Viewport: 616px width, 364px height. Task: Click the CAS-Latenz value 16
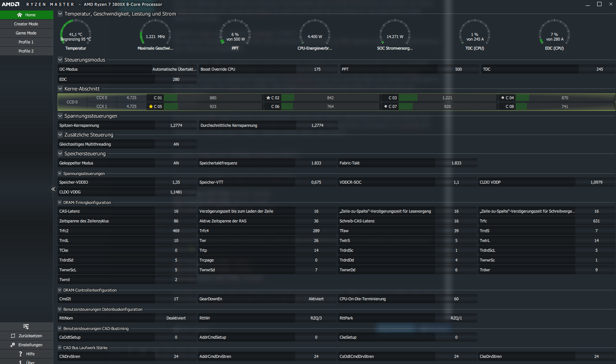[x=176, y=211]
